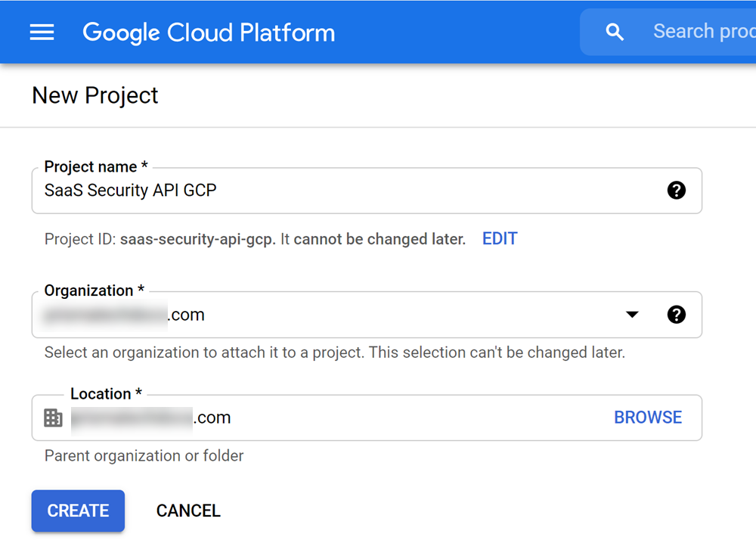Go to Google Cloud Platform home logo

[209, 33]
